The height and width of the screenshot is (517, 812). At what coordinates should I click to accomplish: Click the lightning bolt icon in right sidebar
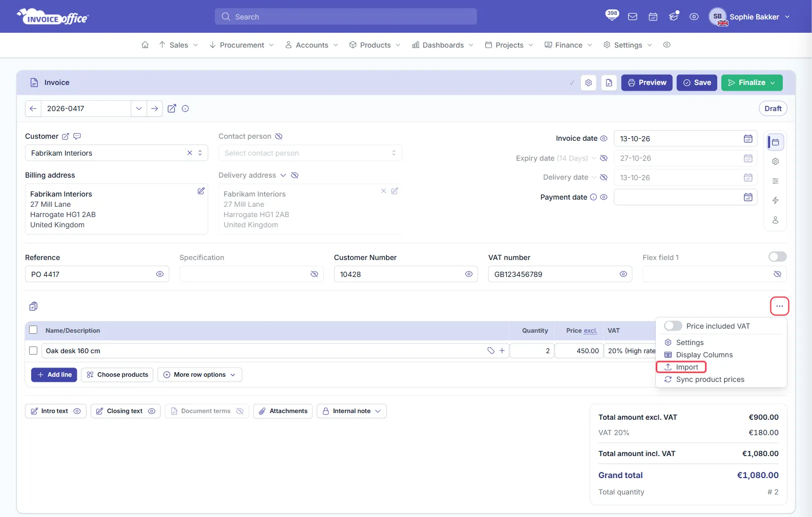coord(776,200)
